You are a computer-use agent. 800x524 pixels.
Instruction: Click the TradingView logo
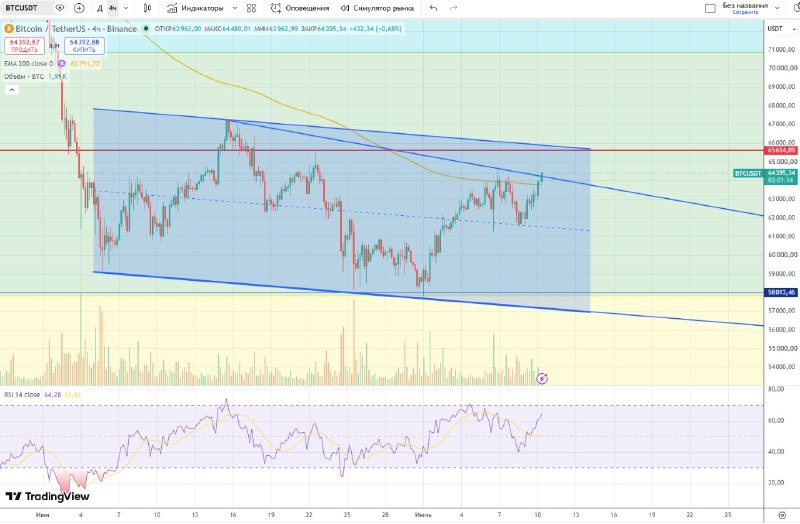point(47,496)
